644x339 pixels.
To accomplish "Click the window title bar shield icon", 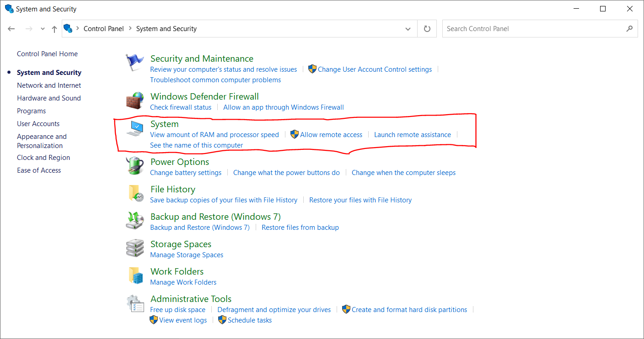I will pyautogui.click(x=9, y=9).
